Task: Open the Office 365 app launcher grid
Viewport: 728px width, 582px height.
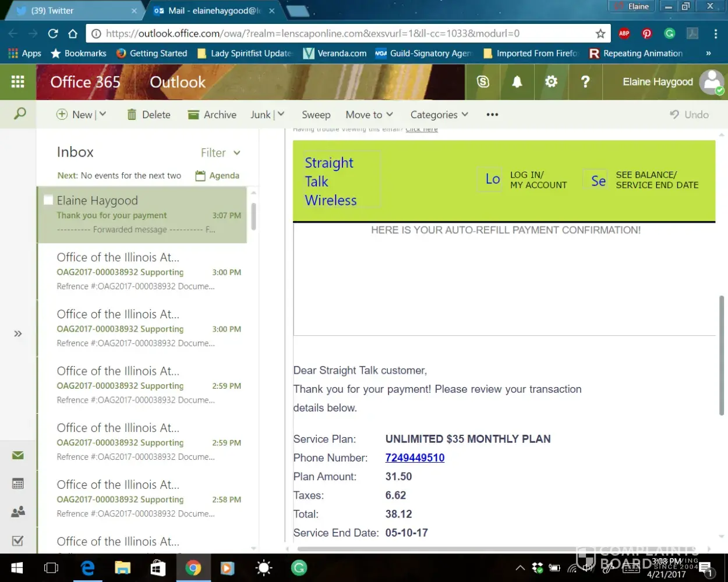Action: tap(18, 82)
